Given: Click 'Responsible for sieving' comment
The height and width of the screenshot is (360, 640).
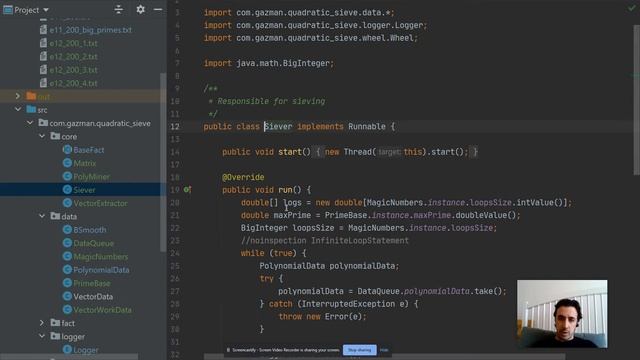Looking at the screenshot, I should click(x=271, y=101).
